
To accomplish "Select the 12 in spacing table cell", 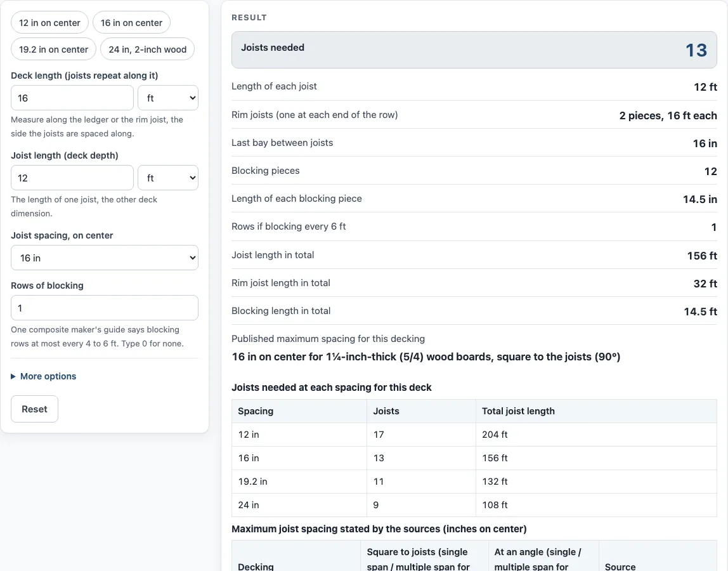I will (x=299, y=435).
